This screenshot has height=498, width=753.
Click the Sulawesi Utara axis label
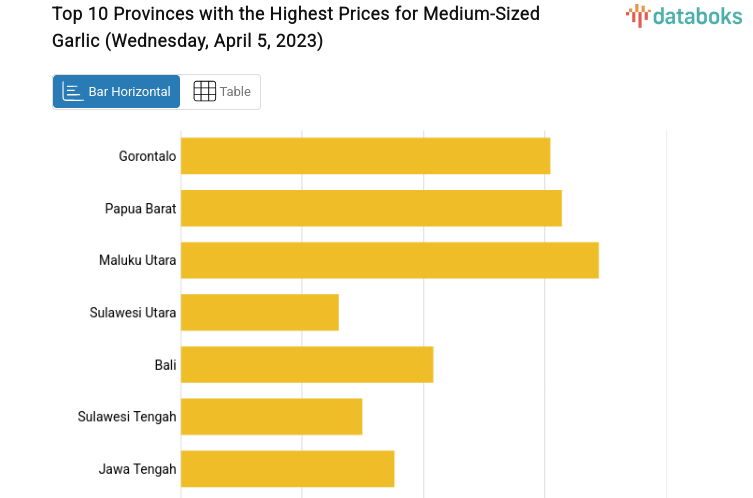coord(133,312)
